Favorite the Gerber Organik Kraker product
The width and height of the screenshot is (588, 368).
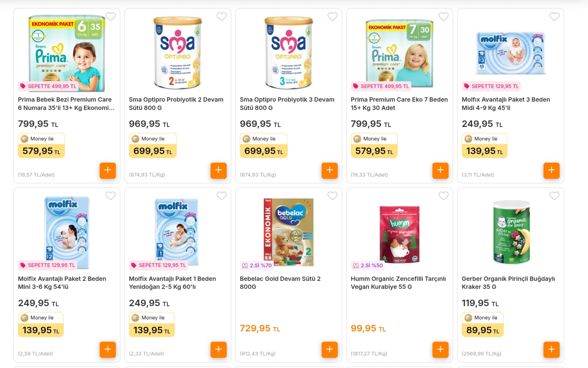554,196
